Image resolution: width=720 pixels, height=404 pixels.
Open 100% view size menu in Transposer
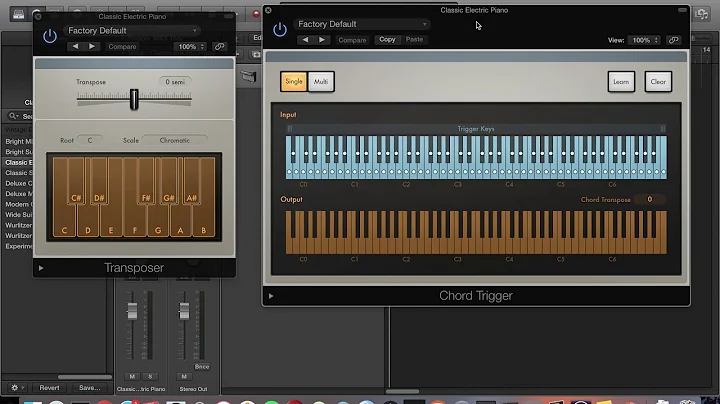point(190,46)
